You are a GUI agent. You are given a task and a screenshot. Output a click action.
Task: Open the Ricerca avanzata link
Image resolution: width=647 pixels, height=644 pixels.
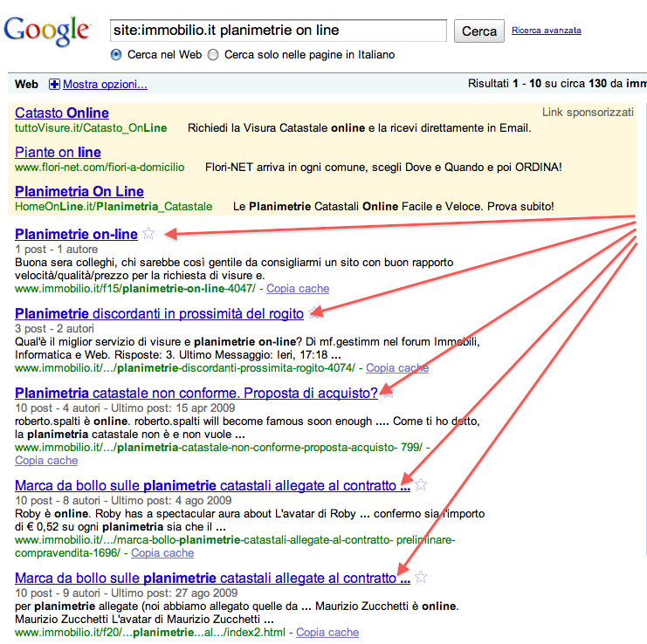pyautogui.click(x=547, y=31)
